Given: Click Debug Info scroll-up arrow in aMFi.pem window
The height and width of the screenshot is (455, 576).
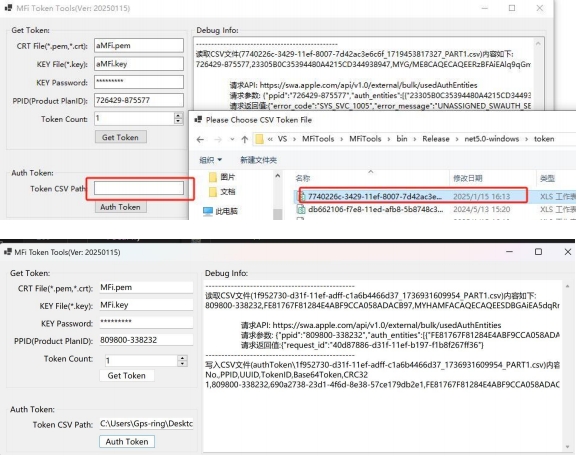Looking at the screenshot, I should point(538,43).
